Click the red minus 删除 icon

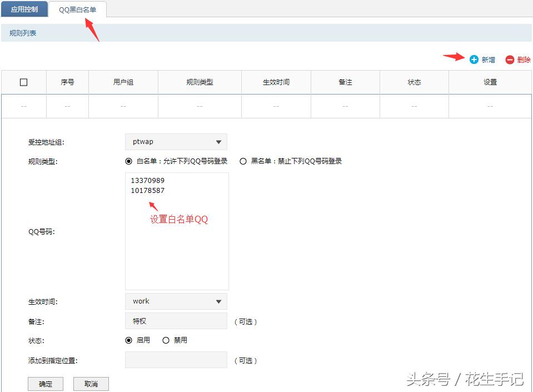pos(510,59)
